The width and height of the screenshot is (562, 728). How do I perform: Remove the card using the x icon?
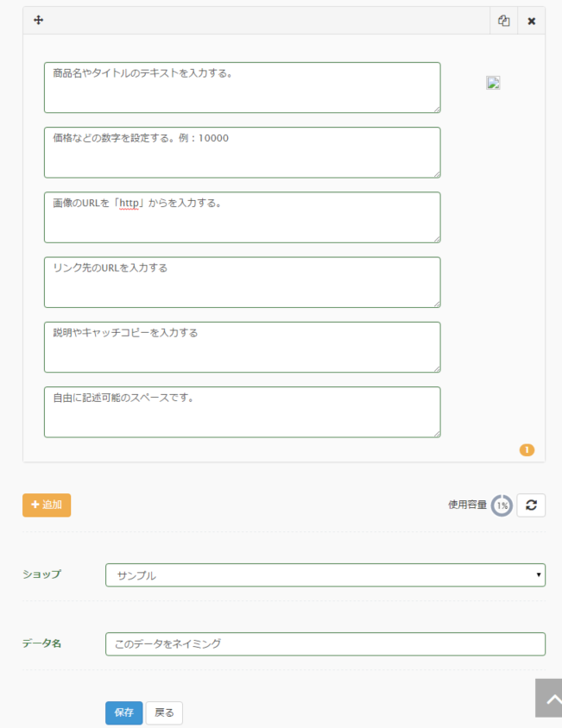click(531, 21)
